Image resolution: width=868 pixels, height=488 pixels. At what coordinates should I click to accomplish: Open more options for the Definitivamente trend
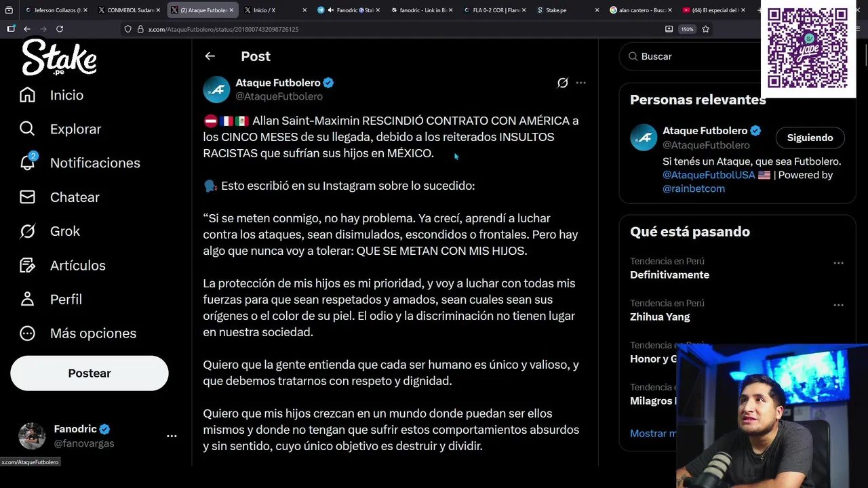(838, 263)
